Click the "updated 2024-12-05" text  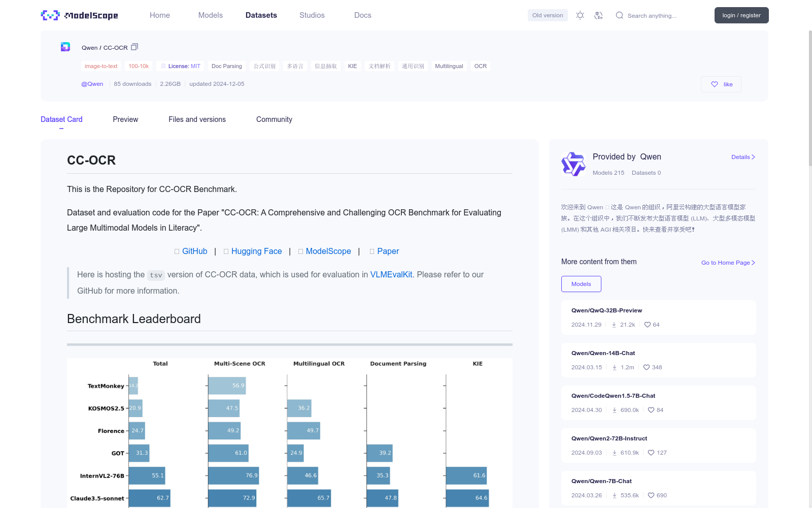217,84
